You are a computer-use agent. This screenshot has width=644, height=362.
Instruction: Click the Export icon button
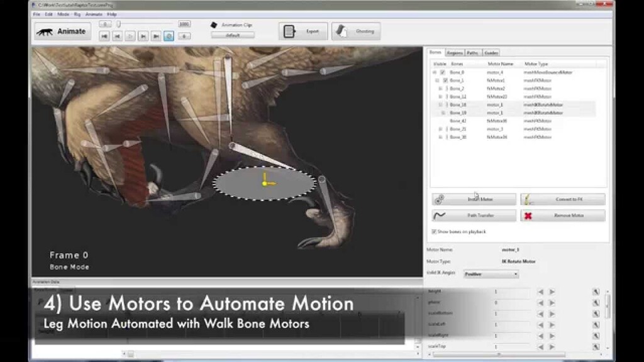tap(289, 30)
